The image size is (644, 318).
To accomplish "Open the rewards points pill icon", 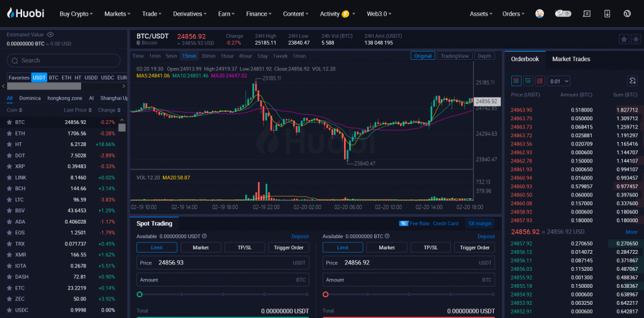I will [x=563, y=14].
